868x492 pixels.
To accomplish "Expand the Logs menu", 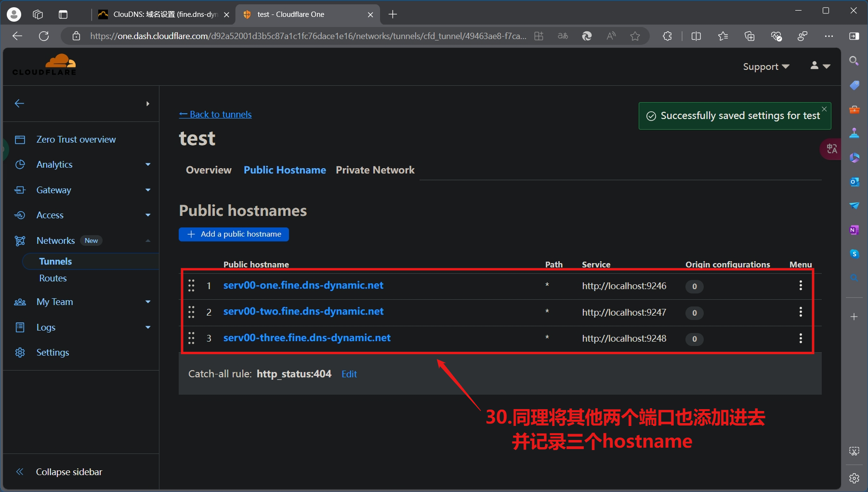I will 148,327.
